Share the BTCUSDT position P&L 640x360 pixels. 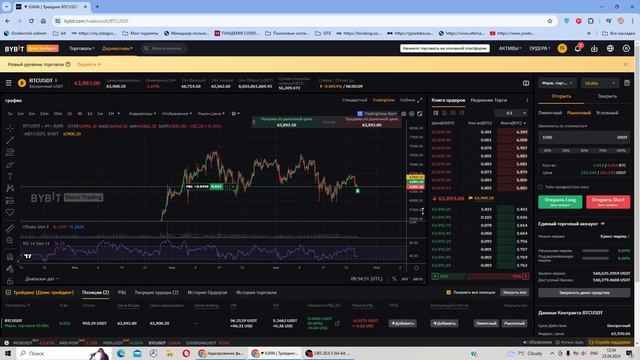[337, 323]
